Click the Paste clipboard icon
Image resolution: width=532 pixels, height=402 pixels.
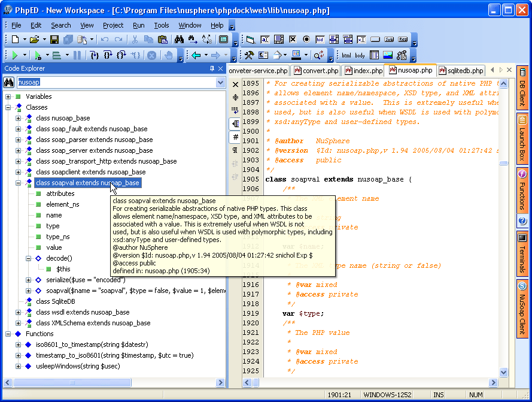click(162, 40)
